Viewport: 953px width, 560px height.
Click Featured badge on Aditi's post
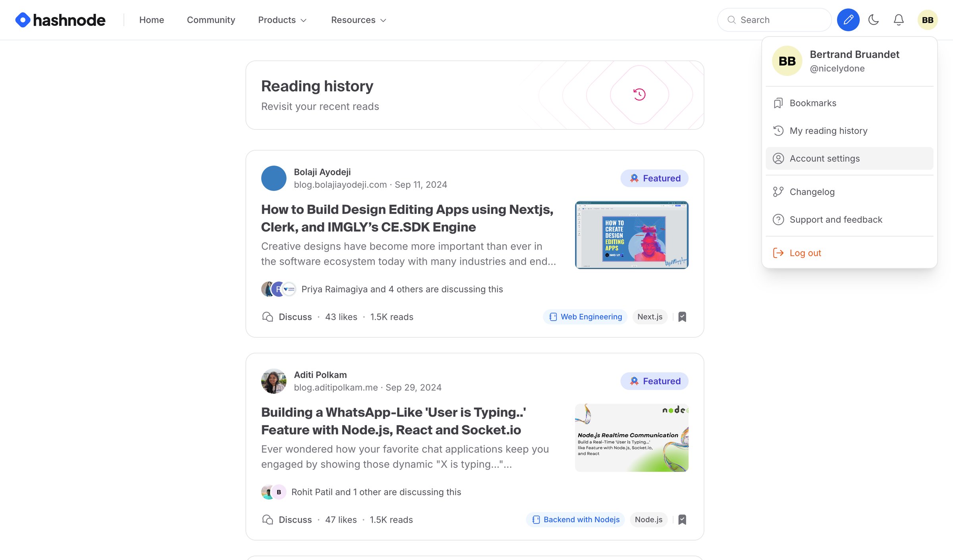tap(654, 381)
